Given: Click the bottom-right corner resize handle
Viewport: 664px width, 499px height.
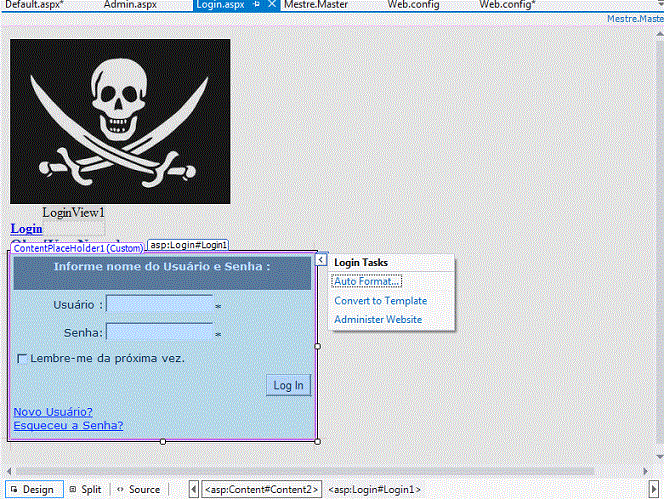Looking at the screenshot, I should (318, 441).
